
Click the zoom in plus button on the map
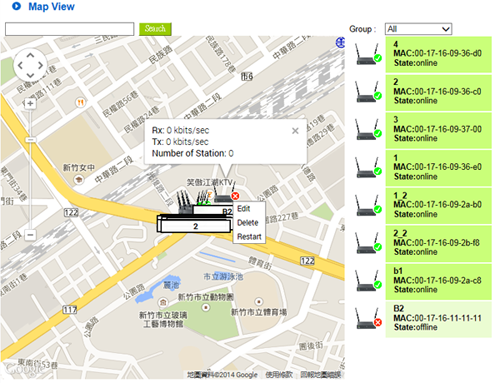click(x=30, y=104)
